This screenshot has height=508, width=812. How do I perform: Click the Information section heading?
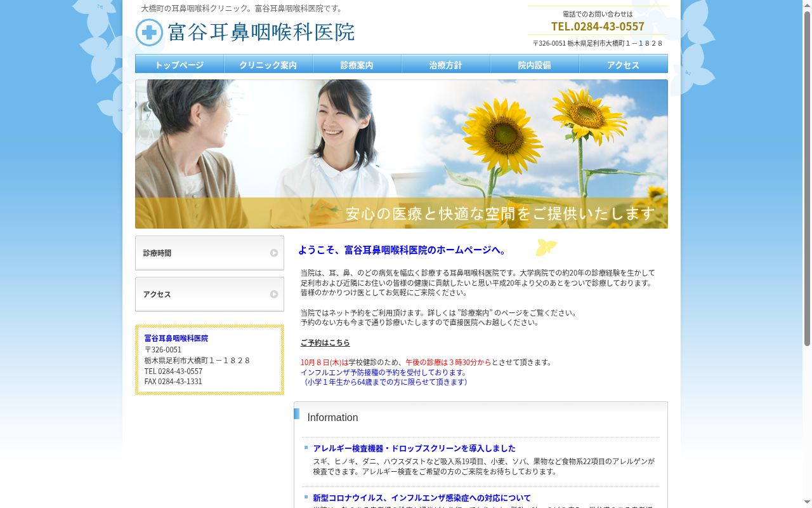(x=332, y=418)
